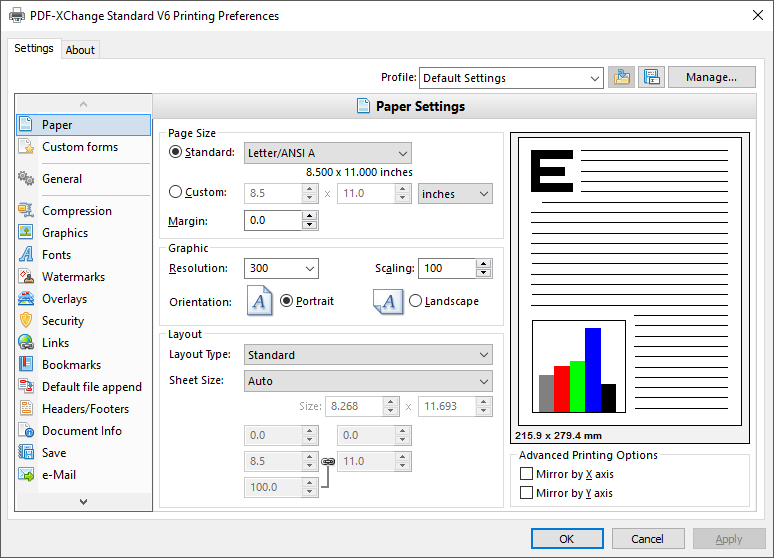Open the General section label
This screenshot has height=558, width=774.
pyautogui.click(x=62, y=179)
